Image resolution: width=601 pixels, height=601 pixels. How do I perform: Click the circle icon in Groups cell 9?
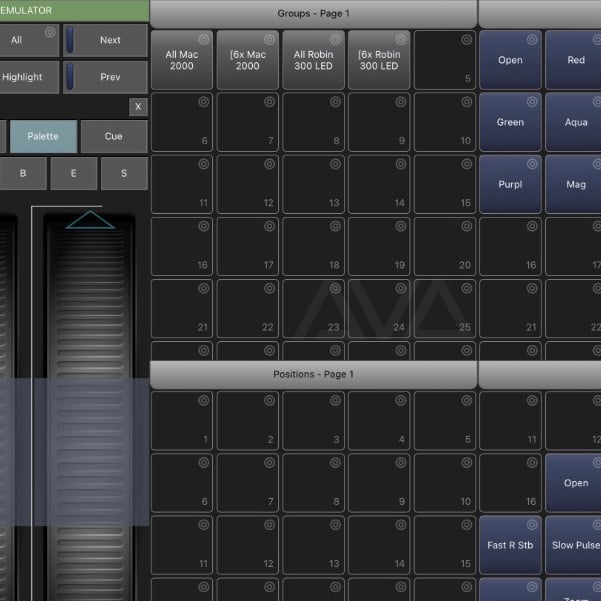point(401,102)
